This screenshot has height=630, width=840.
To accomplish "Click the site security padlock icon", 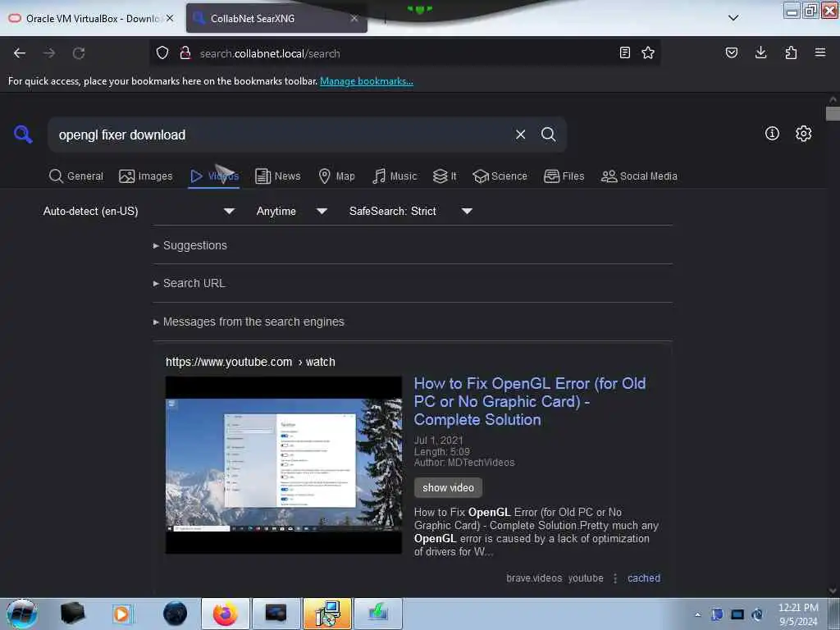I will click(x=185, y=52).
